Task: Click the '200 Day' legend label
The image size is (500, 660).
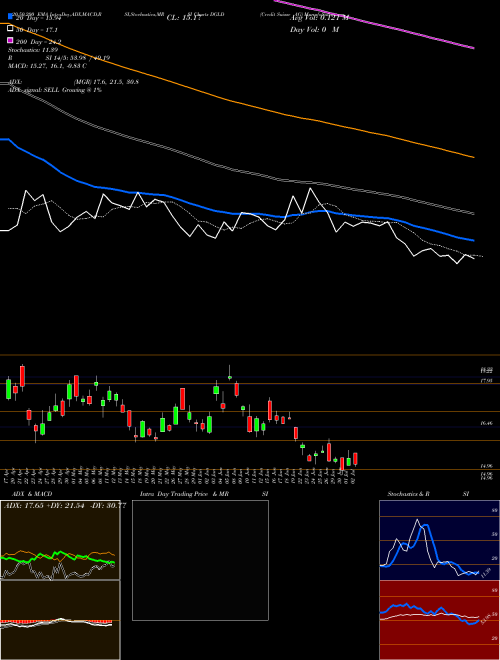Action: [x=38, y=42]
